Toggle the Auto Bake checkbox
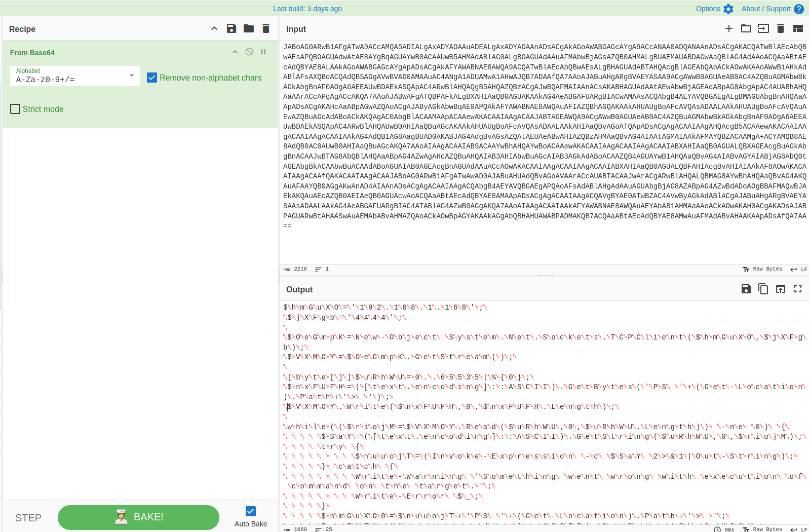The height and width of the screenshot is (532, 809). pyautogui.click(x=251, y=511)
